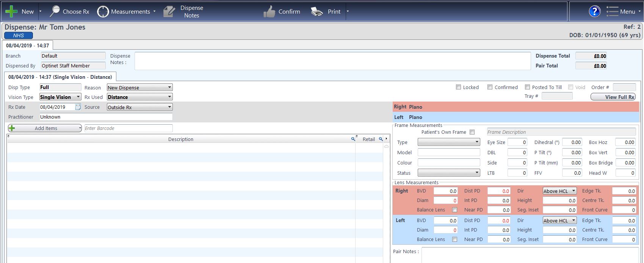Click the View Full Rx button

(613, 97)
